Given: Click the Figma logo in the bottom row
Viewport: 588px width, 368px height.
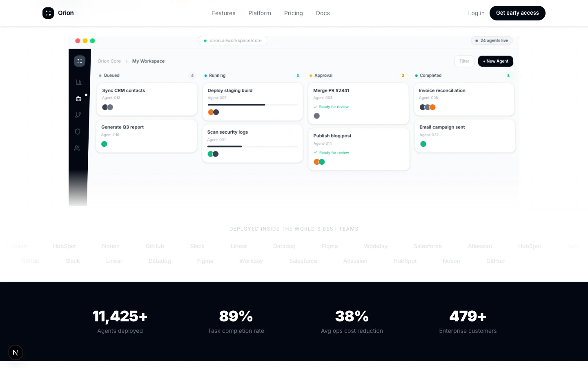Looking at the screenshot, I should [205, 261].
